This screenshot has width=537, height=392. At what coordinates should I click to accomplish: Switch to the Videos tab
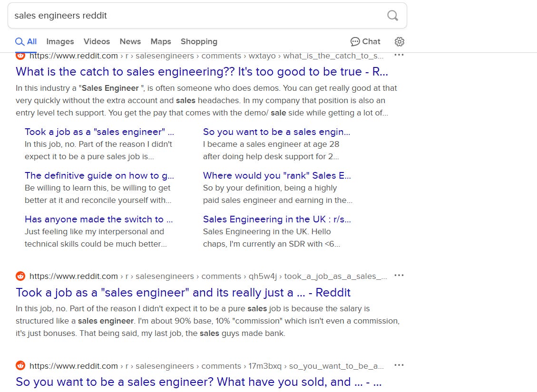(x=97, y=42)
